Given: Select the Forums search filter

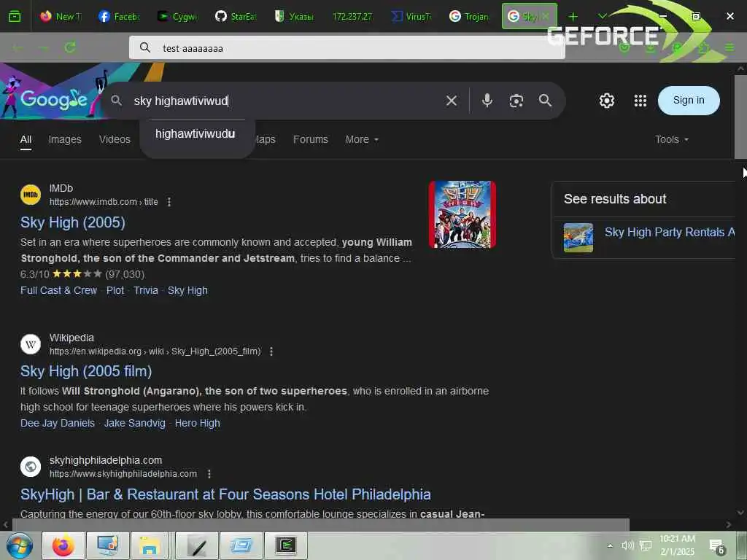Looking at the screenshot, I should pos(311,139).
